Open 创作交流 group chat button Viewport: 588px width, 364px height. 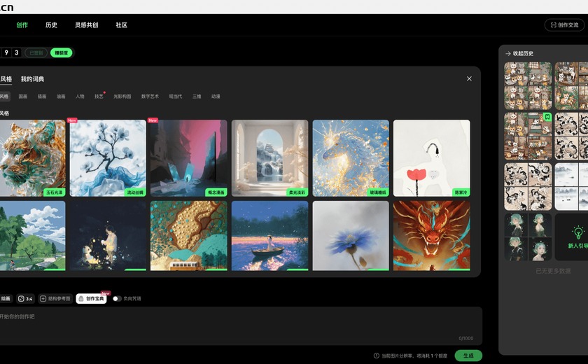click(x=564, y=25)
